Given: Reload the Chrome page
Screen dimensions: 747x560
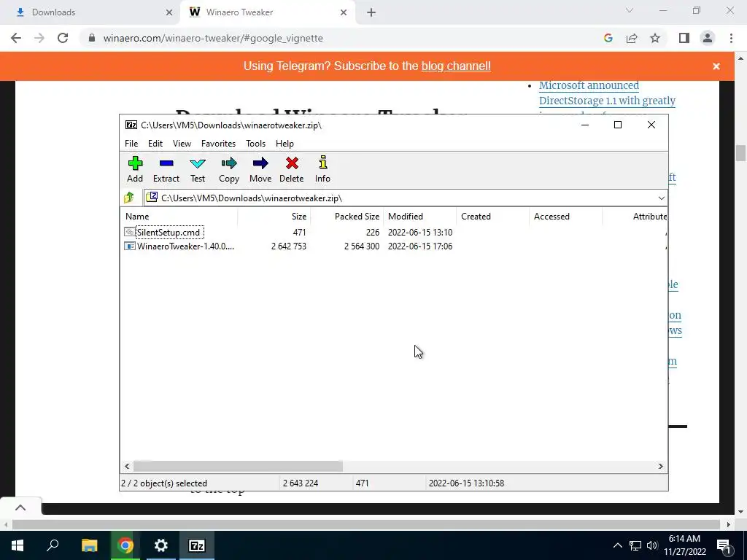Looking at the screenshot, I should coord(63,38).
